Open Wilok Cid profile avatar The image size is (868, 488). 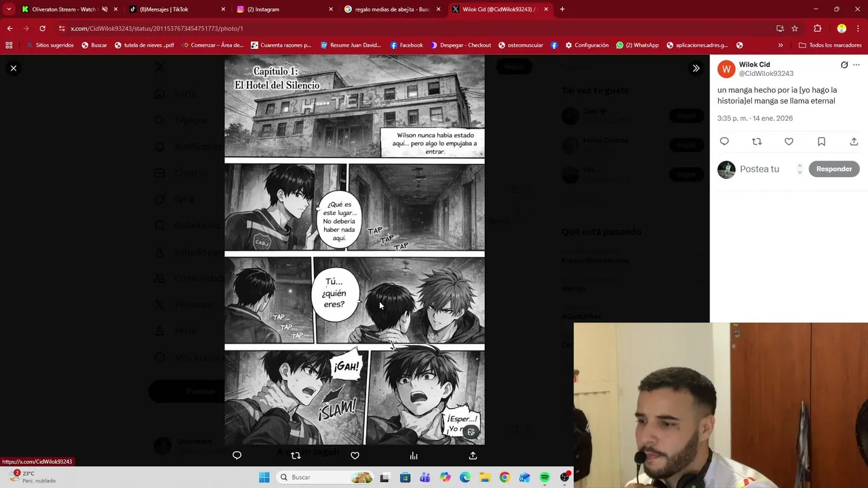pyautogui.click(x=726, y=68)
